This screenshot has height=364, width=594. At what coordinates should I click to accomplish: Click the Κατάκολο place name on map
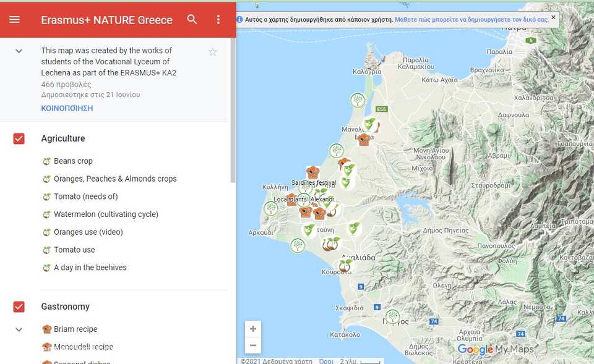click(345, 334)
